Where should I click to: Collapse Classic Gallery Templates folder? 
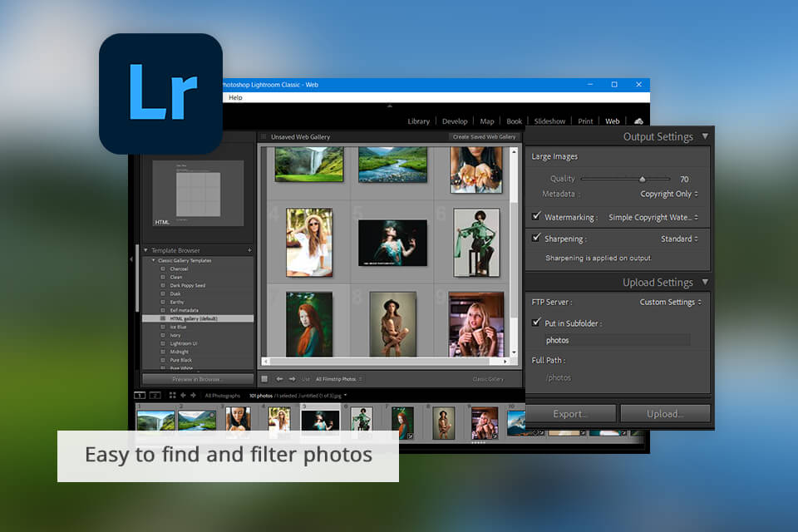point(154,260)
